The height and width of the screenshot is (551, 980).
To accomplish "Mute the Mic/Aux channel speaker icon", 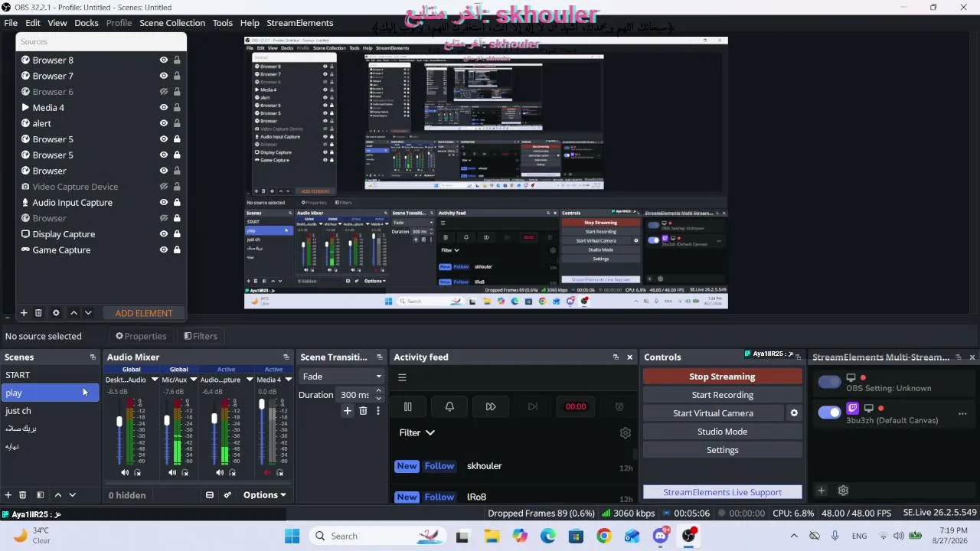I will tap(171, 472).
